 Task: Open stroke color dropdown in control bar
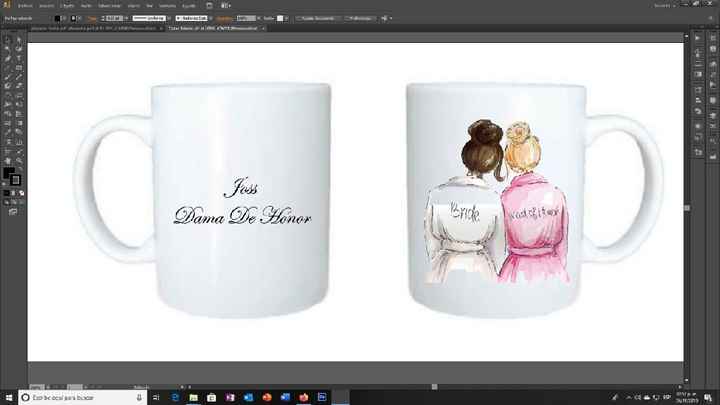tap(79, 18)
